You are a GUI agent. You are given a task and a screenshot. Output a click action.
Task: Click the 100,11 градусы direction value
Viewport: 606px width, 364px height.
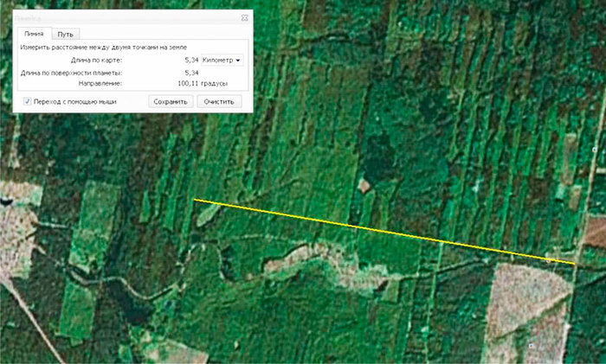[x=202, y=84]
